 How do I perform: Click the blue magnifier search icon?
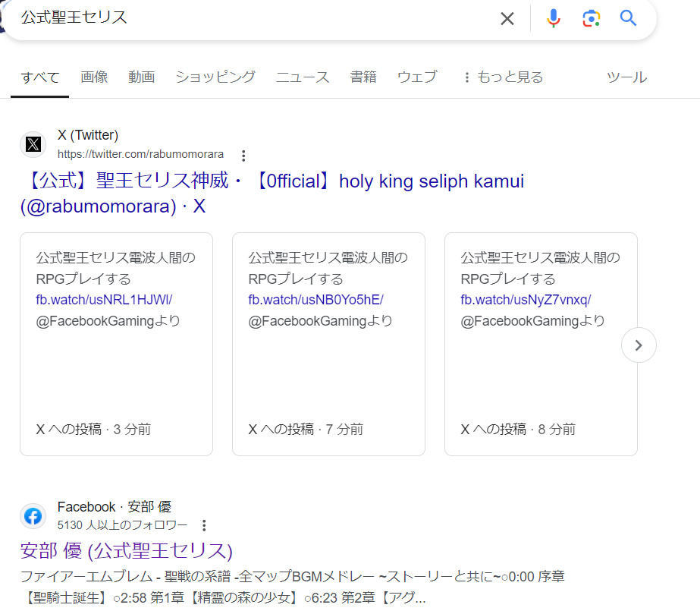(x=628, y=18)
